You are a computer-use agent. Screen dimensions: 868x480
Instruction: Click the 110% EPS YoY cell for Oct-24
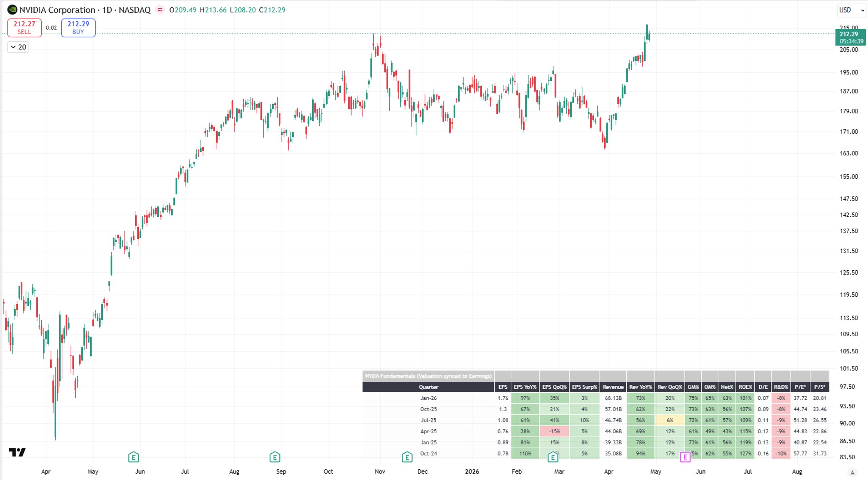point(525,454)
